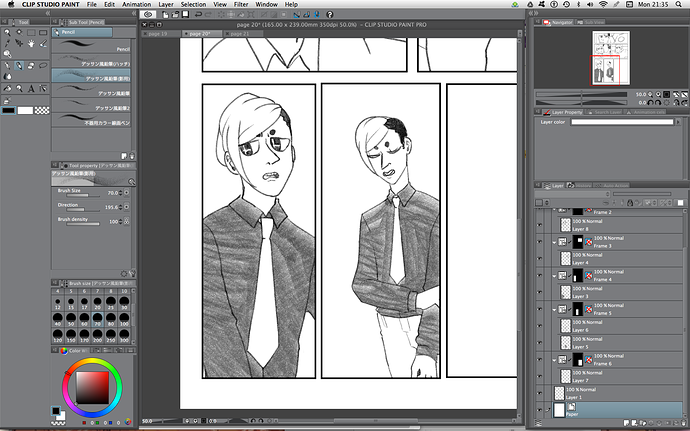The width and height of the screenshot is (690, 431).
Task: Select the Fill bucket tool
Action: pos(7,77)
